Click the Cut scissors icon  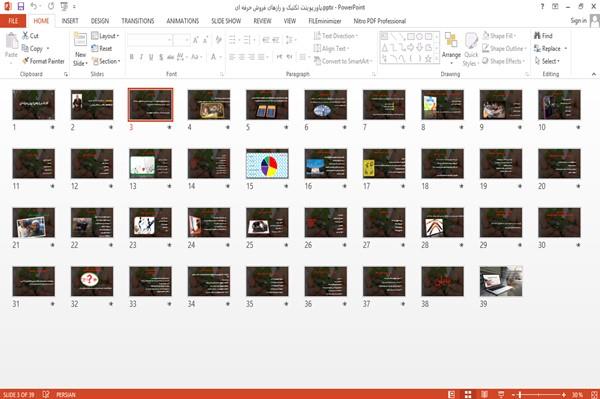point(25,36)
